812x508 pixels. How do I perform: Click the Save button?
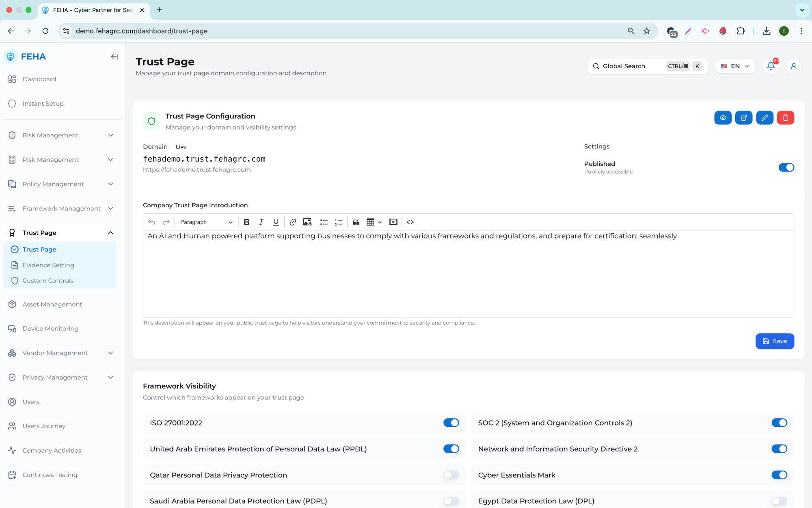(775, 341)
